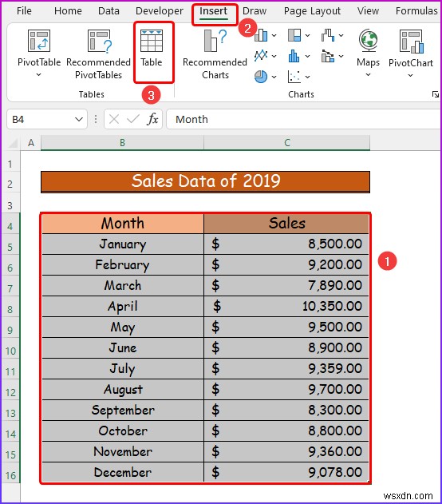Viewport: 442px width, 504px height.
Task: Switch to the Home tab
Action: [68, 10]
